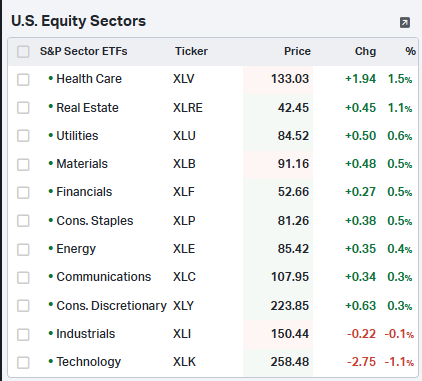
Task: Open the Cons. Discretionary sector link
Action: pos(111,306)
